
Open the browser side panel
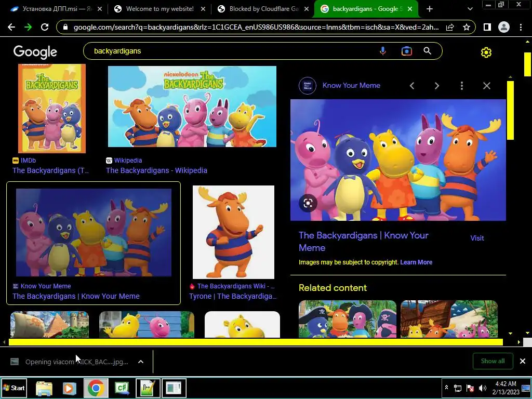[x=487, y=27]
